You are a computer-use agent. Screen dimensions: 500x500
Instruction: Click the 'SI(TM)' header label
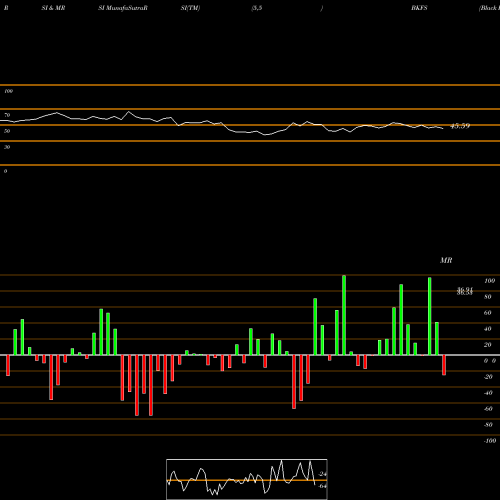pyautogui.click(x=190, y=8)
